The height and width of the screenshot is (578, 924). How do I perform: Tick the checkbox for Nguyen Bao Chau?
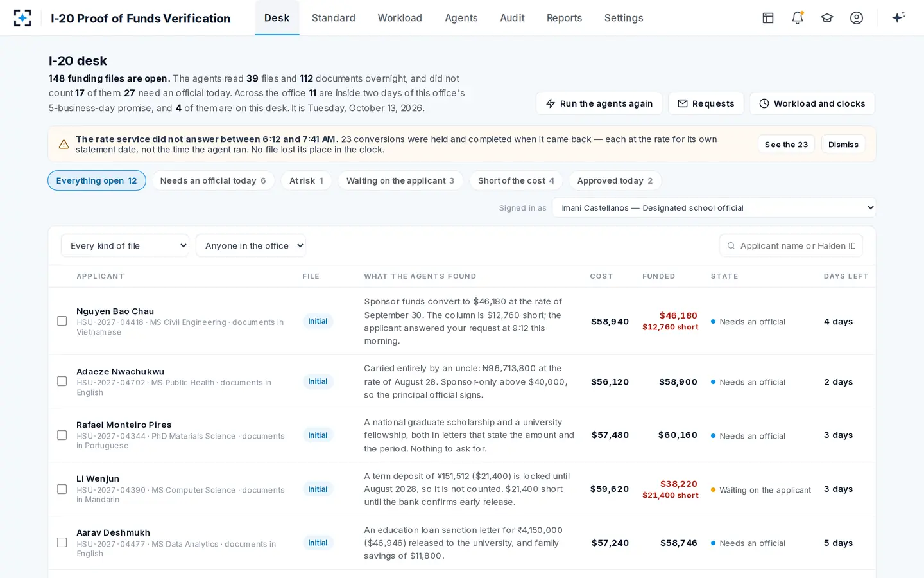coord(62,321)
